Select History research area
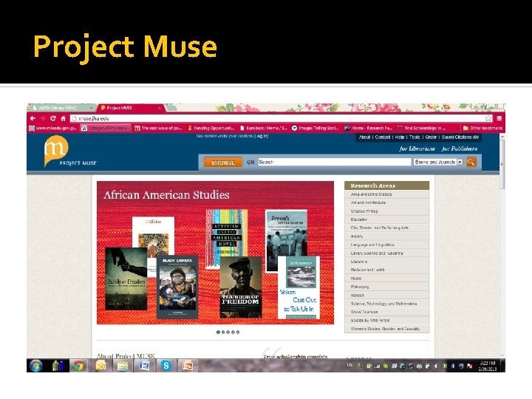 coord(386,236)
